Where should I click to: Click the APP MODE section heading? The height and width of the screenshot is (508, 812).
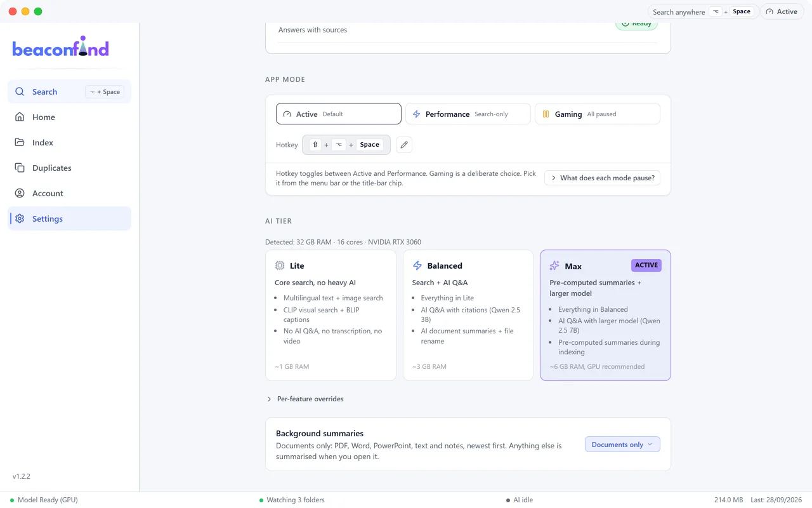pos(285,79)
